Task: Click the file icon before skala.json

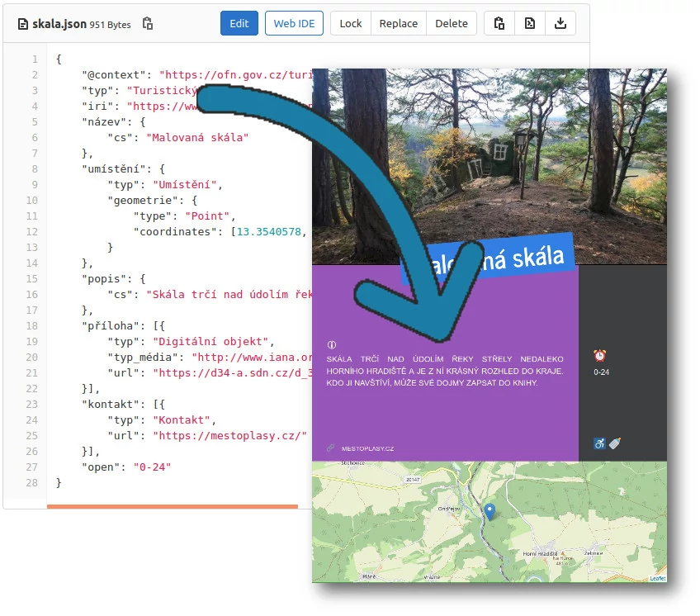Action: click(23, 24)
